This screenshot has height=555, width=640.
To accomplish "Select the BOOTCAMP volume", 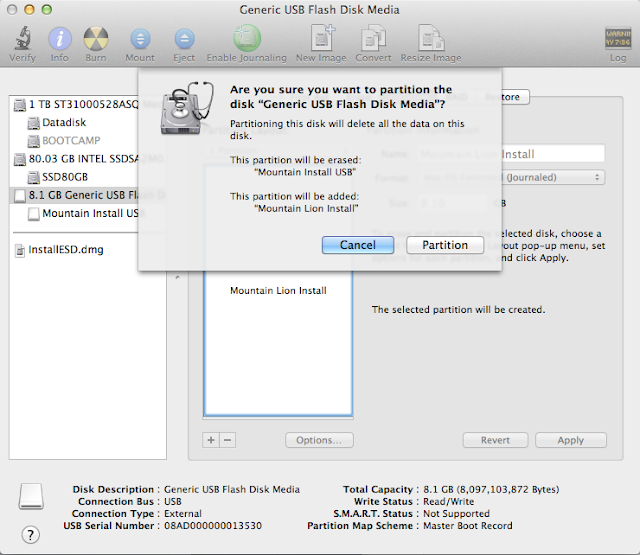I will coord(64,141).
